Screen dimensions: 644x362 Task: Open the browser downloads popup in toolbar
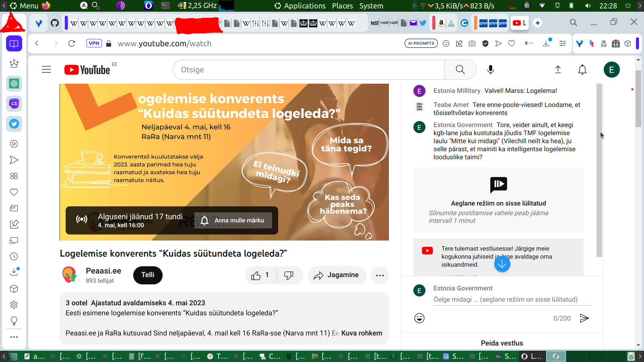click(x=546, y=43)
